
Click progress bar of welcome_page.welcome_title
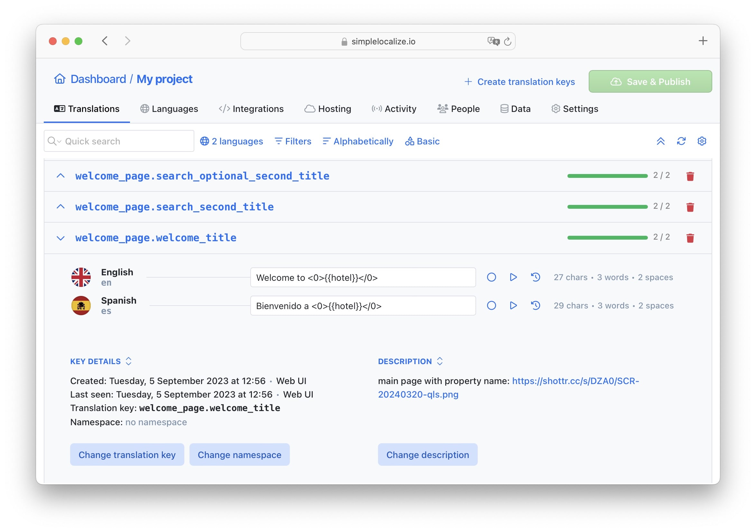[x=607, y=238]
